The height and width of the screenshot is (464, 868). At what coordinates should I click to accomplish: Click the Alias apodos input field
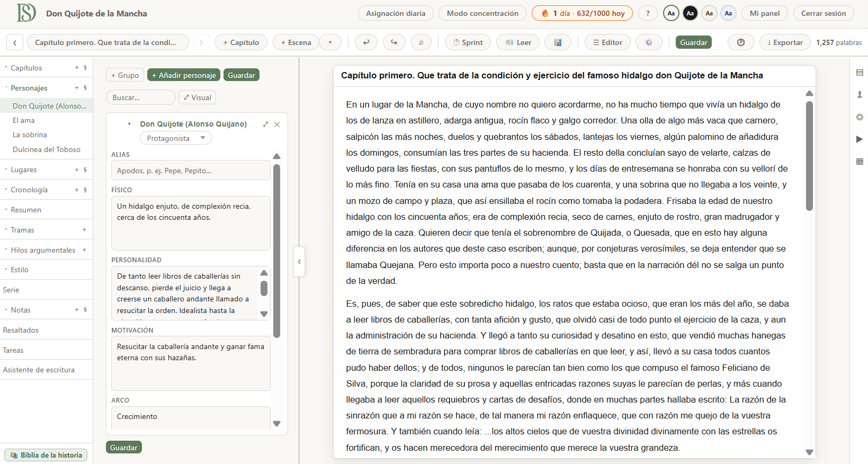point(191,171)
